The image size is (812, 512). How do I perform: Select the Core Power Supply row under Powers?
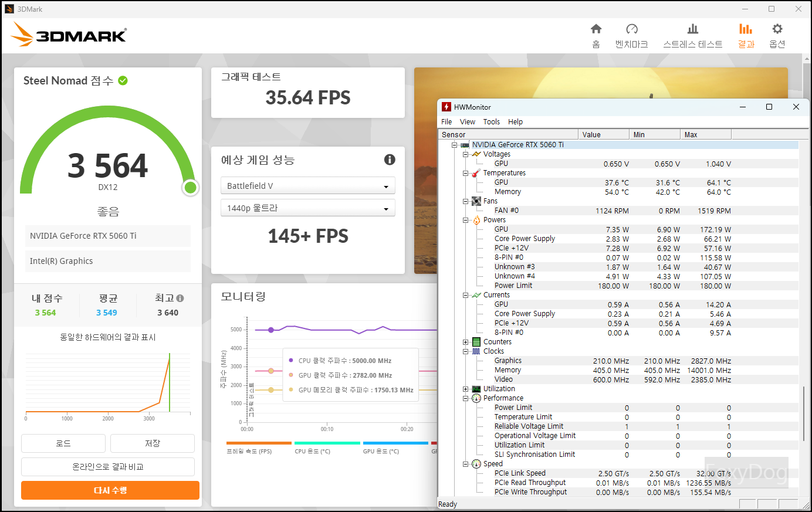(x=618, y=239)
